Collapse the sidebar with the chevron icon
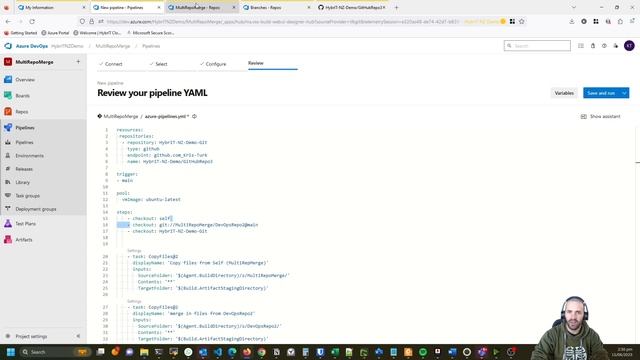 78,336
